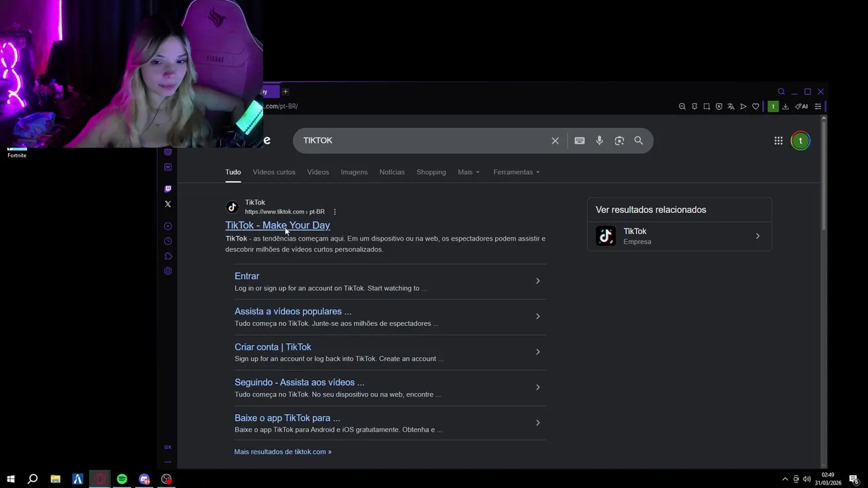Viewport: 868px width, 488px height.
Task: Bookmark the page with the heart icon
Action: 755,106
